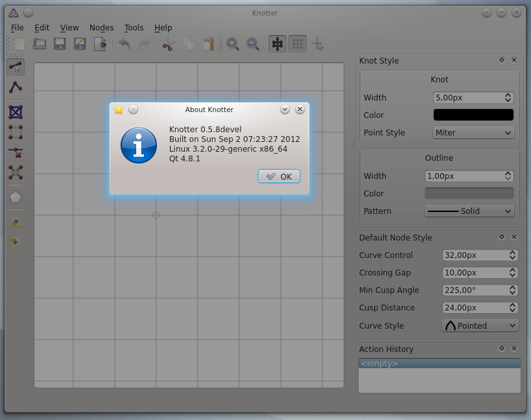Viewport: 531px width, 420px height.
Task: Select the edit edge tool with cursor
Action: (x=16, y=67)
